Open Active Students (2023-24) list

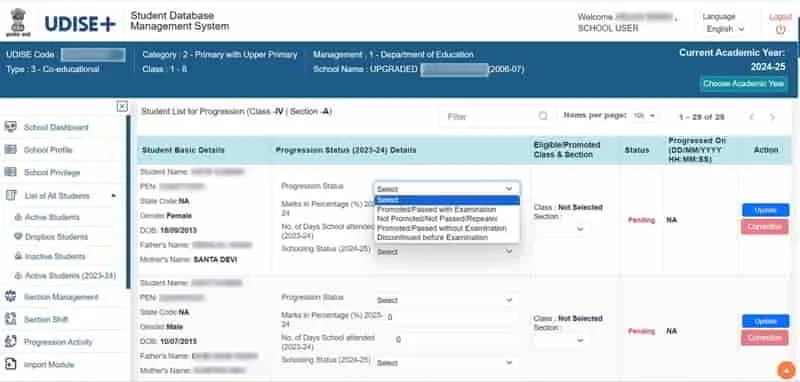[70, 275]
